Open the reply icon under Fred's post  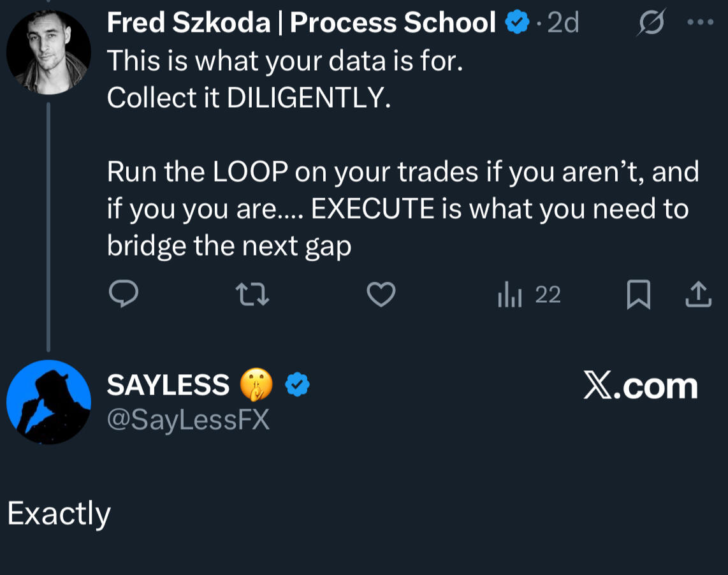click(x=124, y=295)
